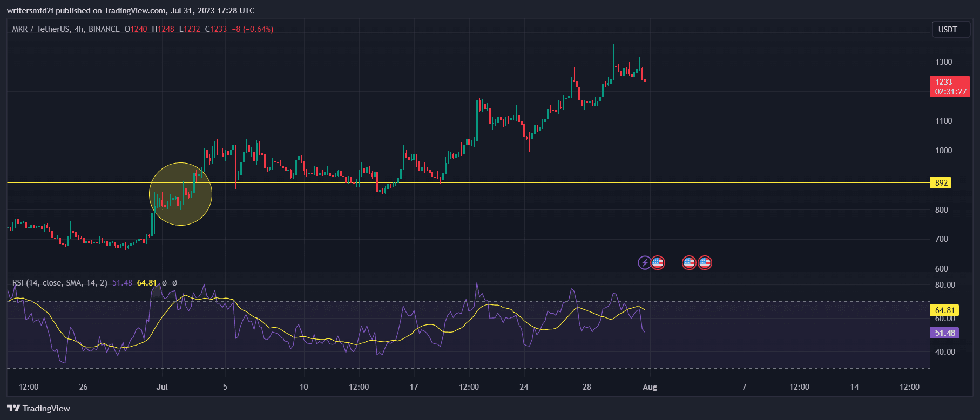980x420 pixels.
Task: Click US flag icon beside the lightning bolt
Action: 658,263
